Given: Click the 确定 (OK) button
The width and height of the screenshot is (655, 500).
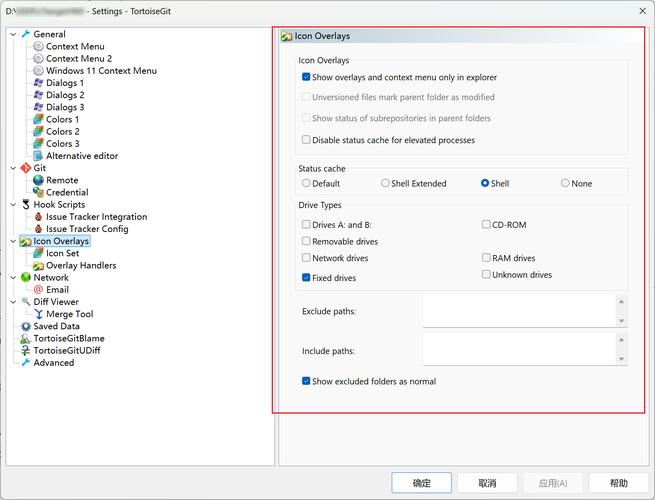Looking at the screenshot, I should click(x=421, y=483).
